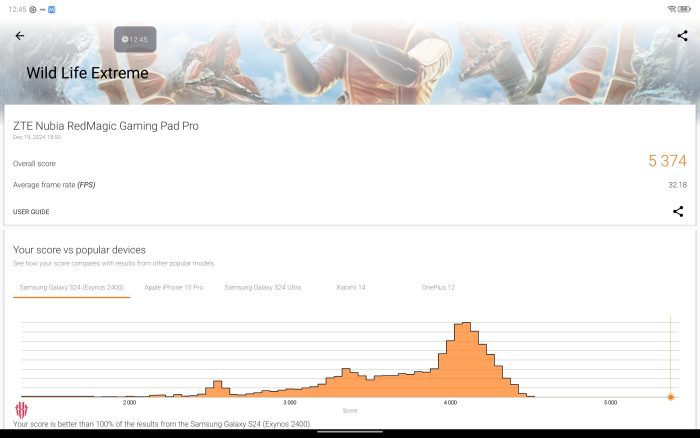Select the Samsung Galaxy S24 (Exynos 2400) tab

point(73,287)
